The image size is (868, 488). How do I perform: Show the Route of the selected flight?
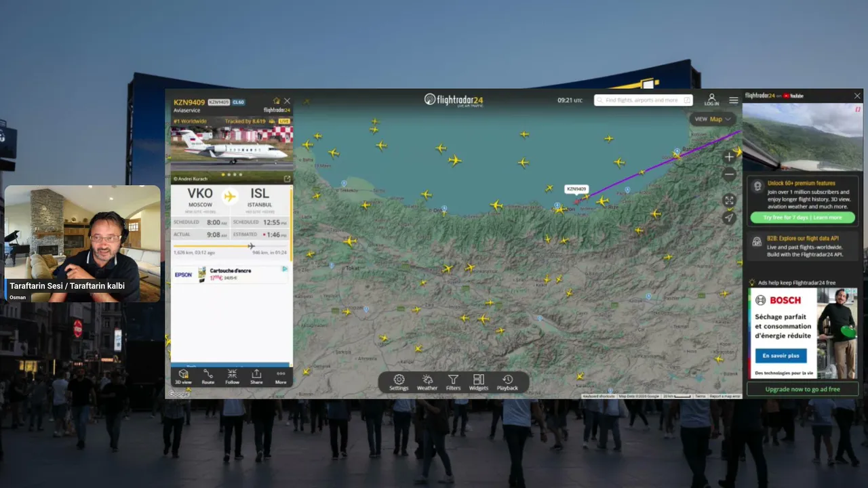(208, 377)
